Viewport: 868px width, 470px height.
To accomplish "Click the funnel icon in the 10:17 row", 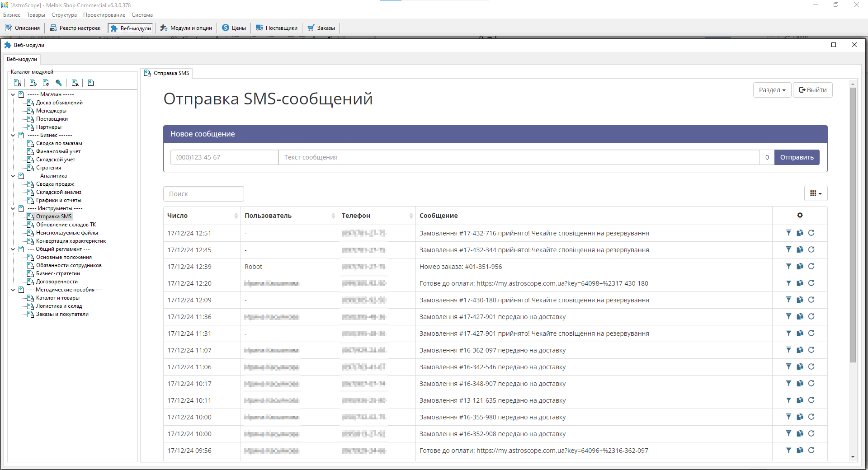I will [x=788, y=383].
